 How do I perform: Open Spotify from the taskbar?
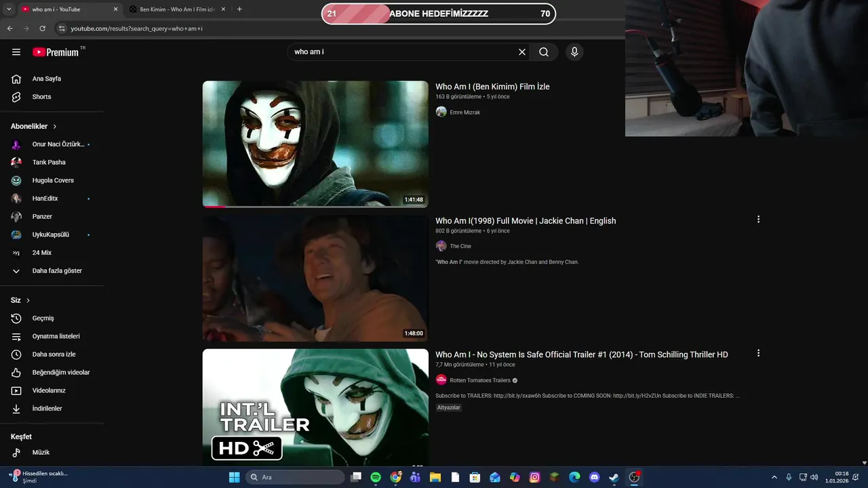[376, 477]
